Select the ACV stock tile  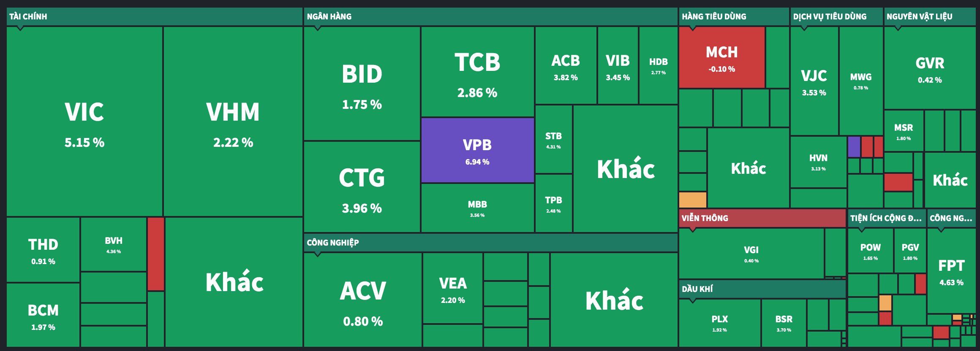363,300
